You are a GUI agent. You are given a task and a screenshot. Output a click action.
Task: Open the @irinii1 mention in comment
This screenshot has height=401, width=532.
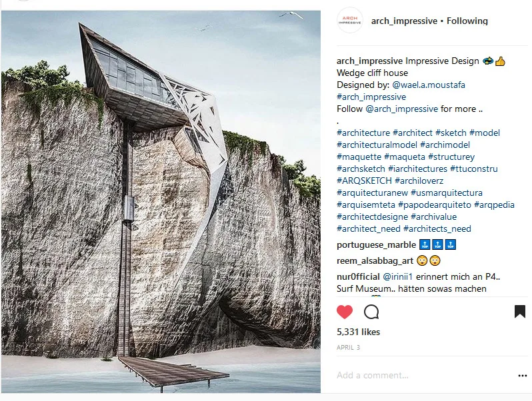pos(397,276)
